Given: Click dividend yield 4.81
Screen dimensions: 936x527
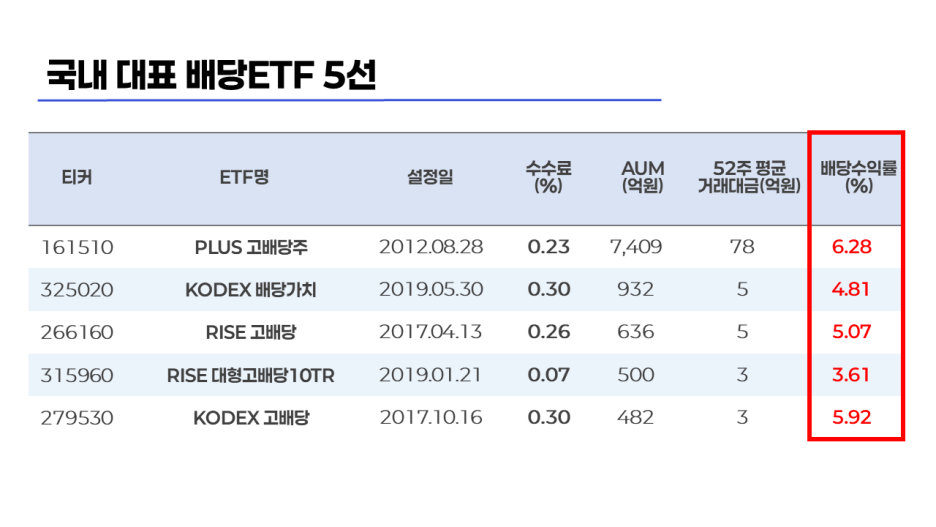Looking at the screenshot, I should 851,289.
